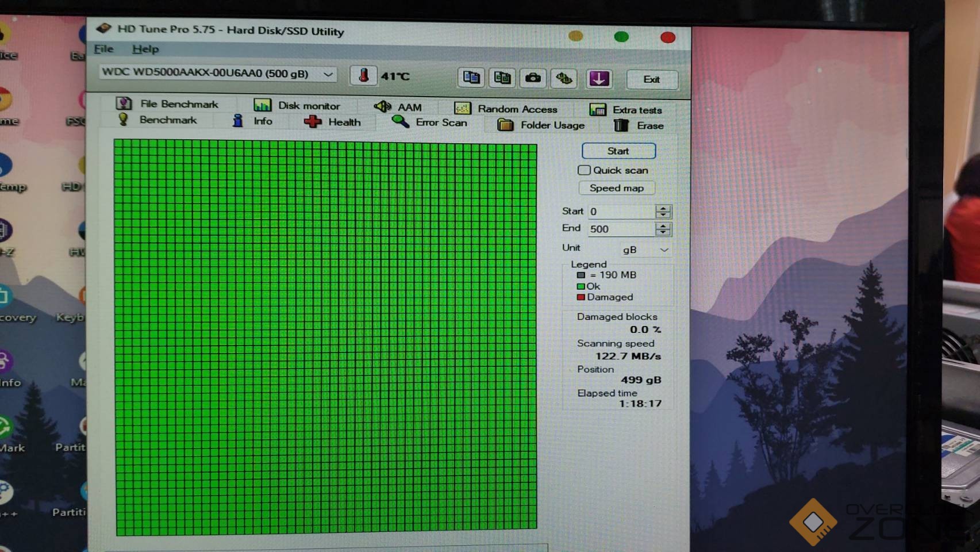This screenshot has height=552, width=980.
Task: Click the Health red cross icon
Action: pos(313,121)
